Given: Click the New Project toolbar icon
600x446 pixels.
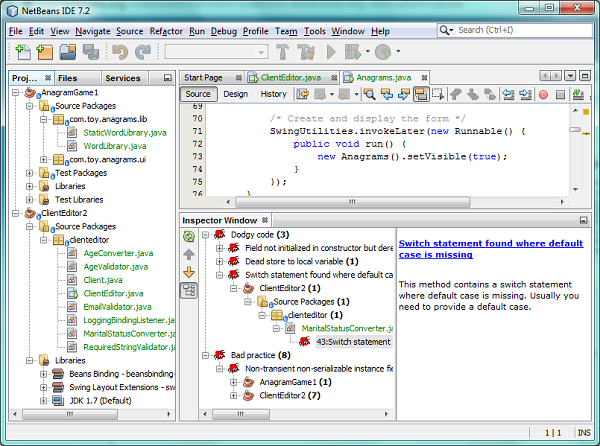Looking at the screenshot, I should (x=45, y=52).
